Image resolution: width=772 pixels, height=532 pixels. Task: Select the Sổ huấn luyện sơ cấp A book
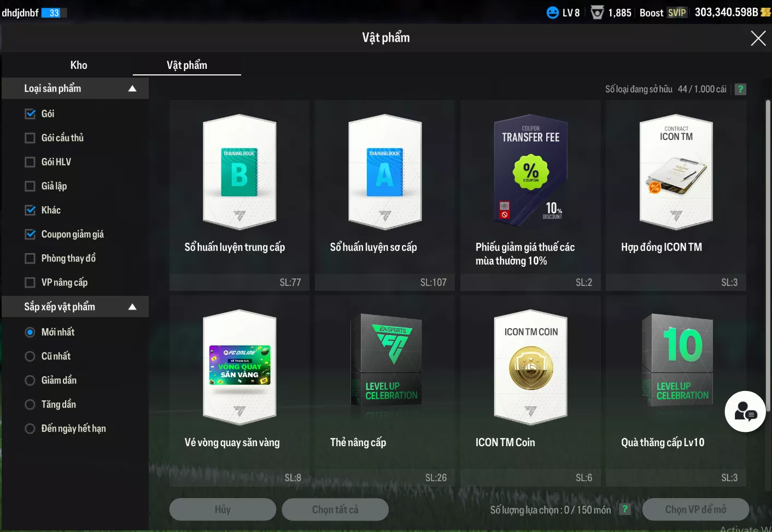click(x=385, y=172)
